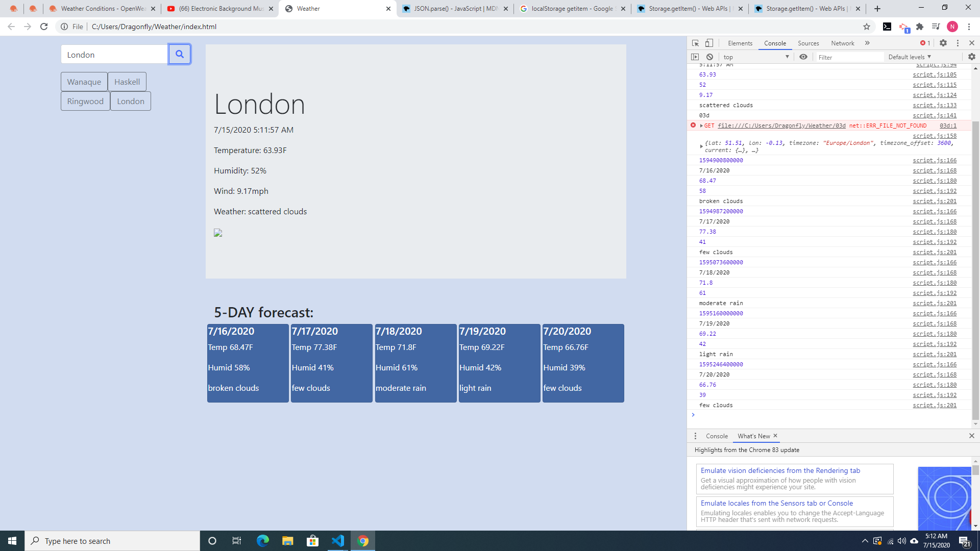Image resolution: width=980 pixels, height=551 pixels.
Task: Click the Ringwood city button
Action: [85, 102]
